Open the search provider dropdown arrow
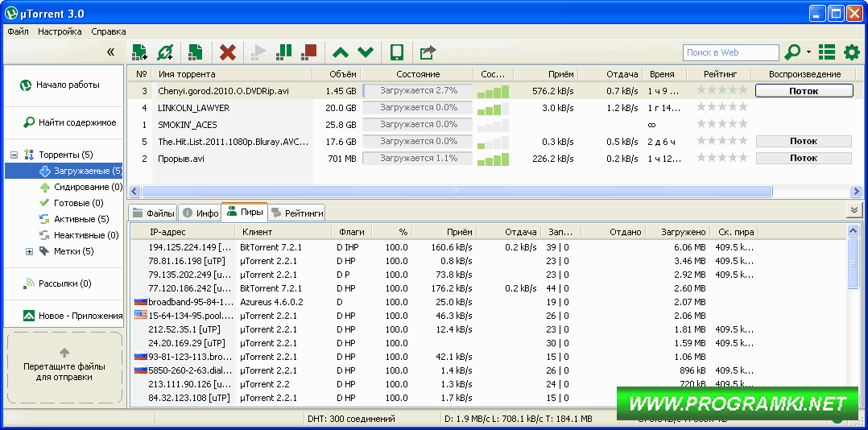 click(808, 52)
